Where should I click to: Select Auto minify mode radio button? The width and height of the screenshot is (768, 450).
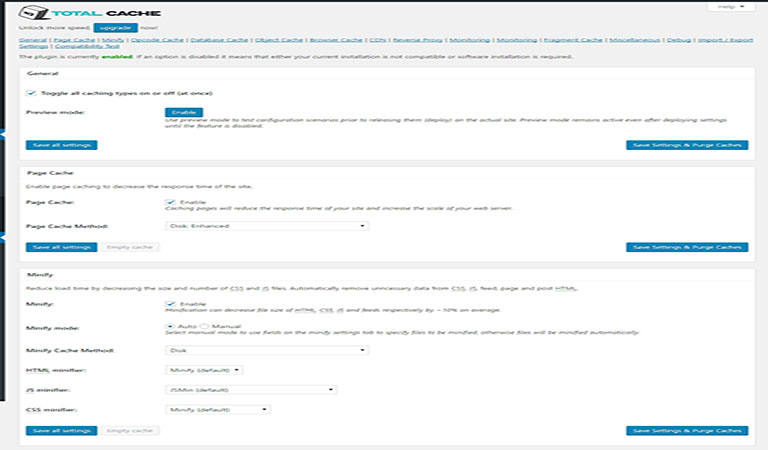170,326
